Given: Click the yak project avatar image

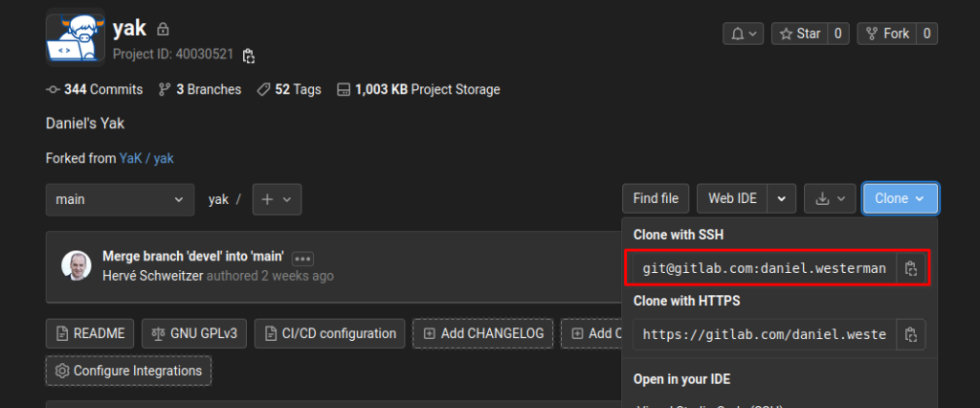Looking at the screenshot, I should point(75,37).
